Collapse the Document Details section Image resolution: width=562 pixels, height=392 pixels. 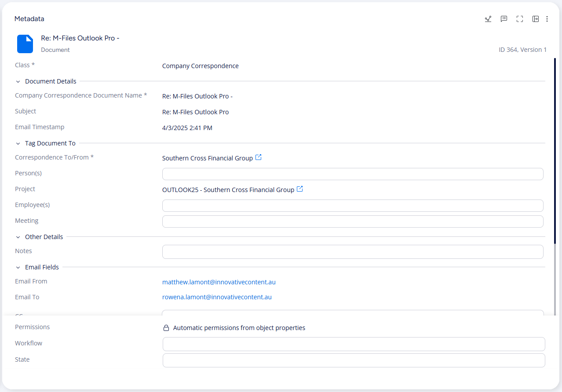click(x=18, y=81)
